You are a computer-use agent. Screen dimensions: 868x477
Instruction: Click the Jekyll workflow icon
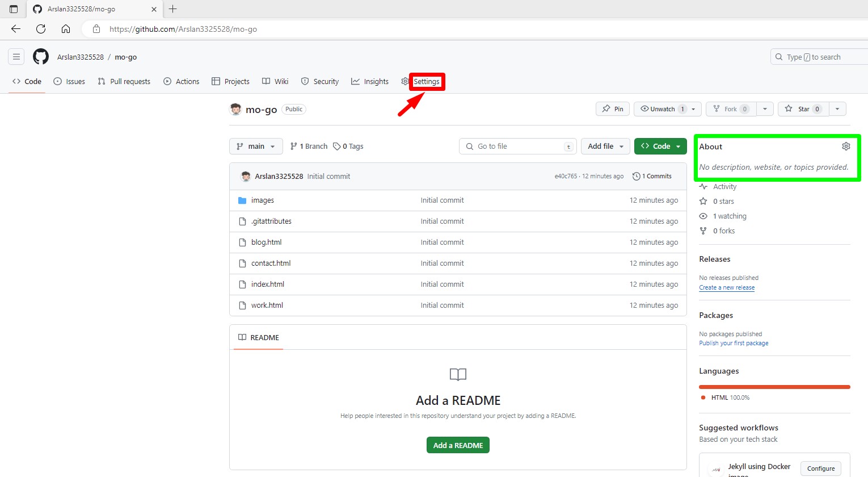tap(716, 469)
